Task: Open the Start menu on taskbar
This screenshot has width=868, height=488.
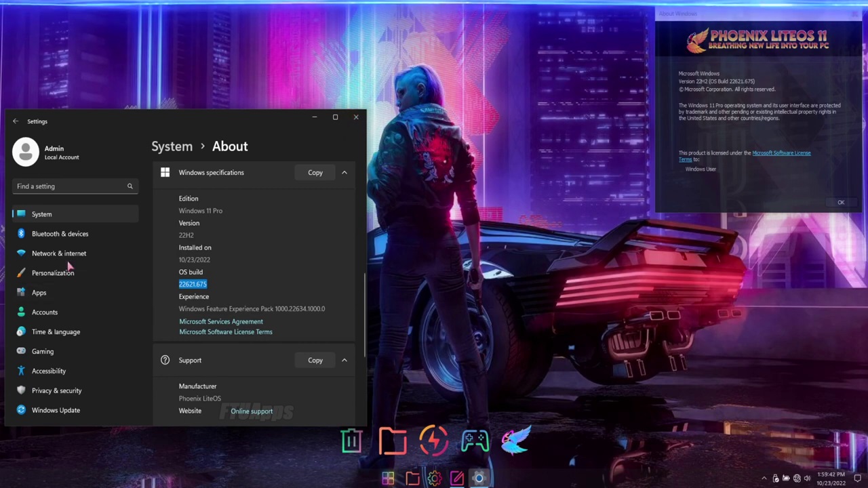Action: 388,479
